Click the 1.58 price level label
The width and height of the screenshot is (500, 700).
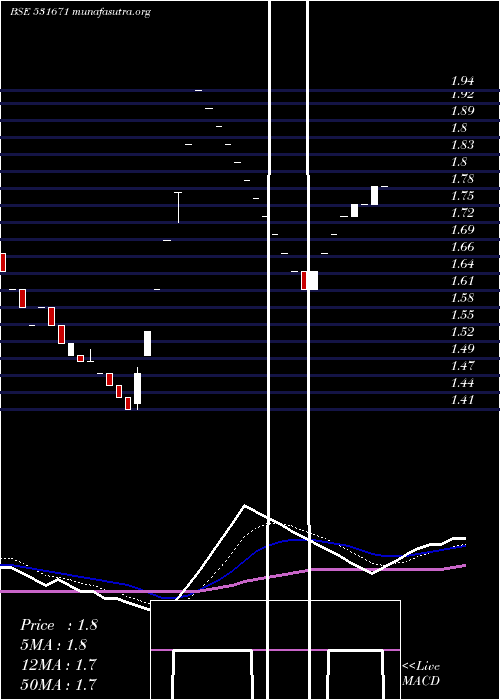click(462, 298)
